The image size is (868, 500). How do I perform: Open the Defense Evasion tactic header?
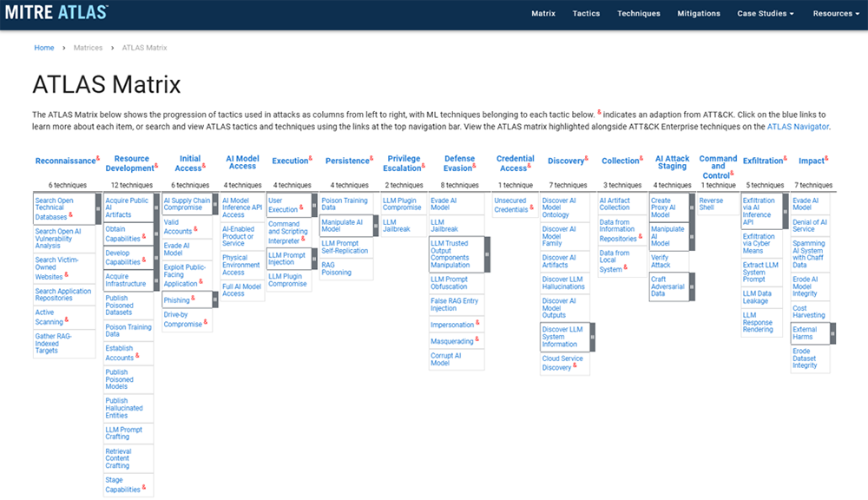click(459, 163)
